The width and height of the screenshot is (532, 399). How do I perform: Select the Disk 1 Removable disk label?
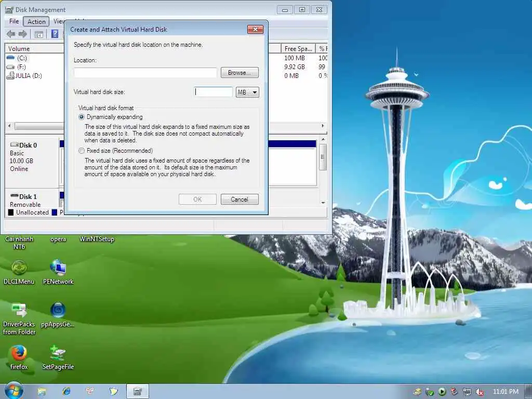point(32,200)
